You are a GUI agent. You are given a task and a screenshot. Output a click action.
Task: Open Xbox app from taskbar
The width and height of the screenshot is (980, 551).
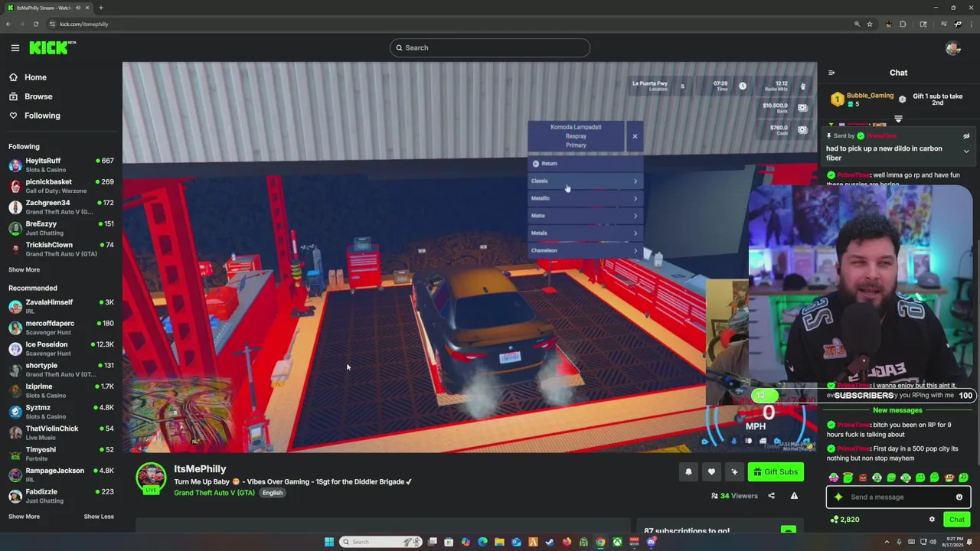pos(617,542)
